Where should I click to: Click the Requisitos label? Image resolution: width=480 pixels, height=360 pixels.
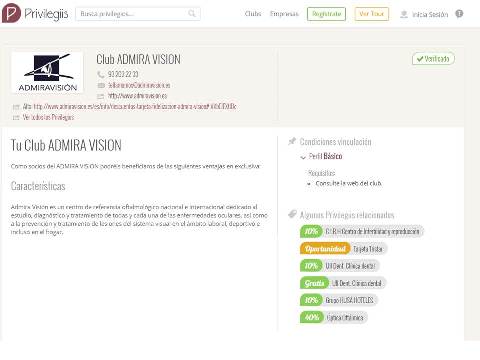[321, 173]
